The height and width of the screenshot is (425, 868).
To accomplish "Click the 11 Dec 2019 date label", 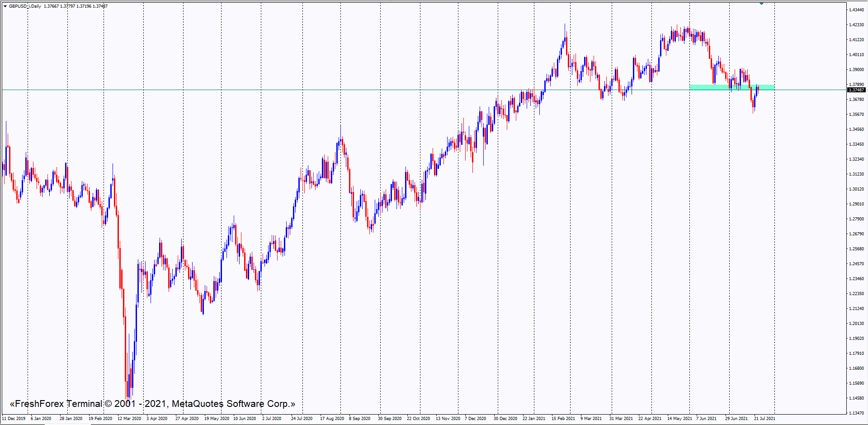I will [x=14, y=419].
